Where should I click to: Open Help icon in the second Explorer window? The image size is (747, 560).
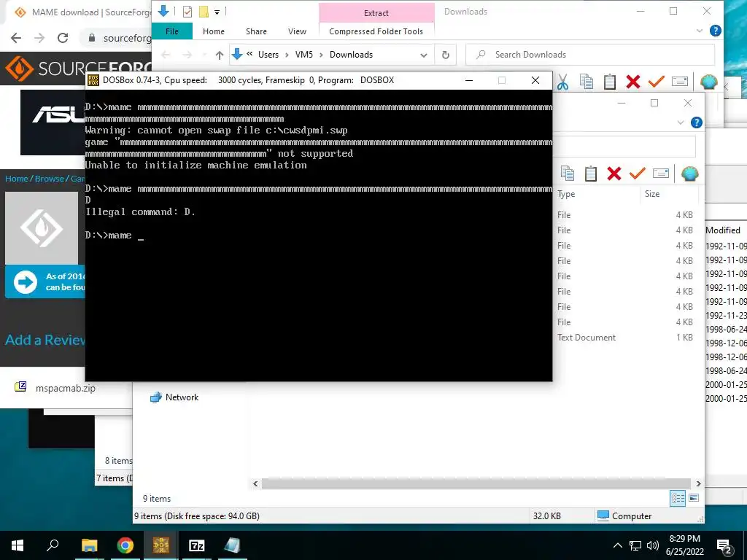697,122
